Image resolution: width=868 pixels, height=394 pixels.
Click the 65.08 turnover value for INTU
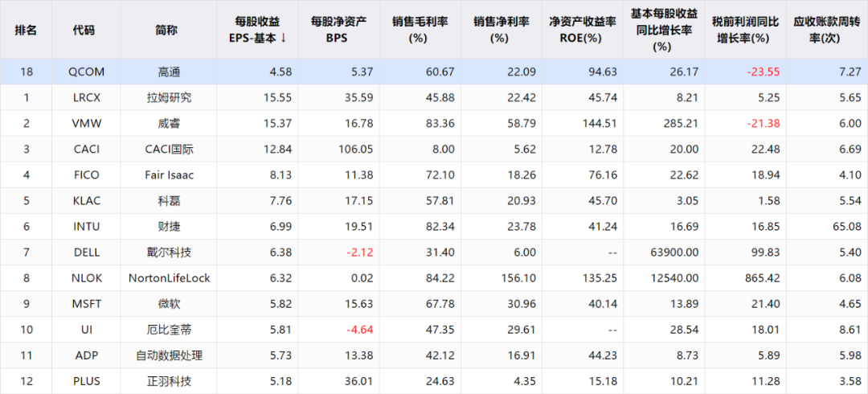click(x=848, y=227)
